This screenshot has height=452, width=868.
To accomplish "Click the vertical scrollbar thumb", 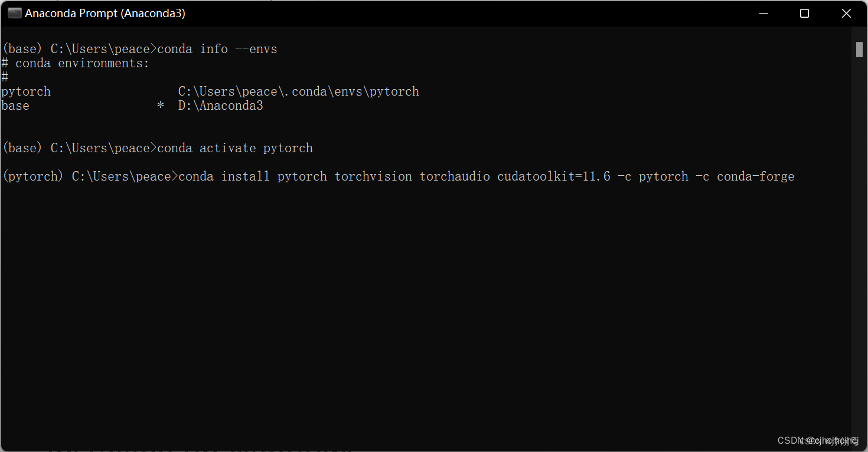I will (860, 50).
